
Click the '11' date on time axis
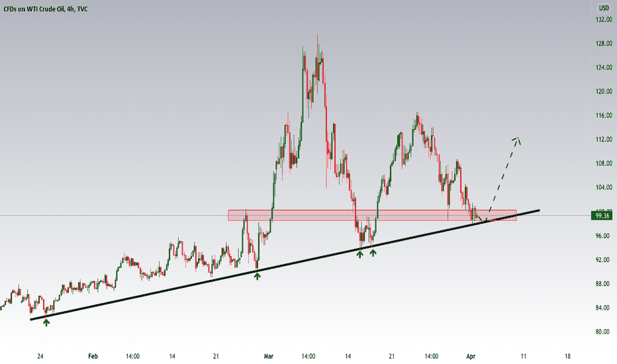click(524, 356)
